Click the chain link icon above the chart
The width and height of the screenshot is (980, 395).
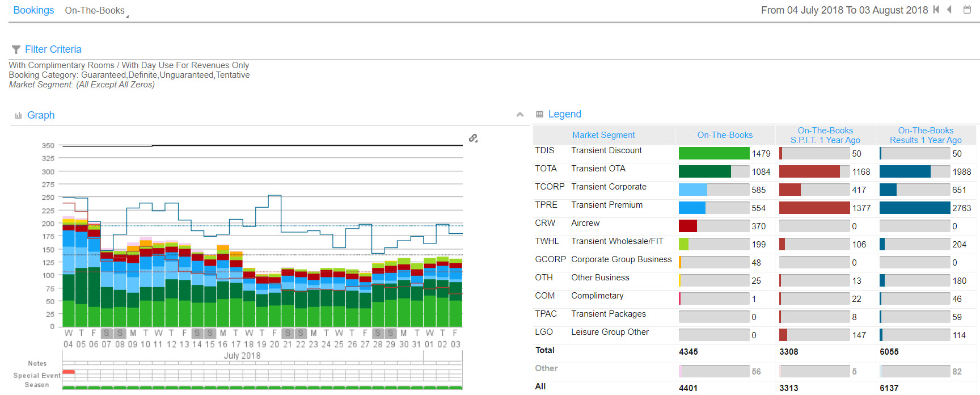pos(473,138)
